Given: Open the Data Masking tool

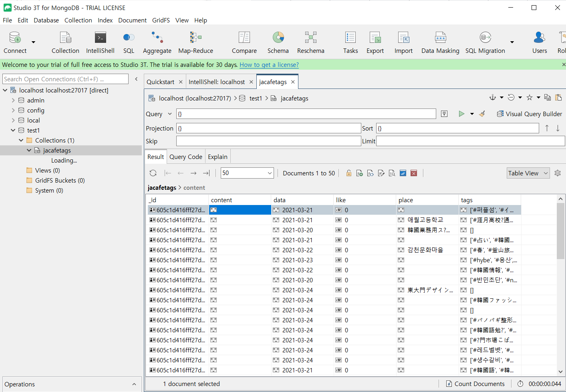Looking at the screenshot, I should click(440, 42).
